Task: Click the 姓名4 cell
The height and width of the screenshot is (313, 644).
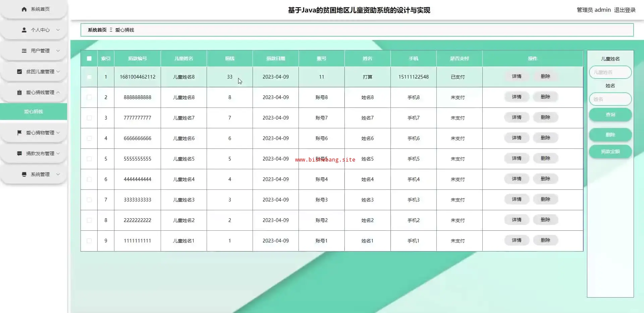Action: pos(368,179)
